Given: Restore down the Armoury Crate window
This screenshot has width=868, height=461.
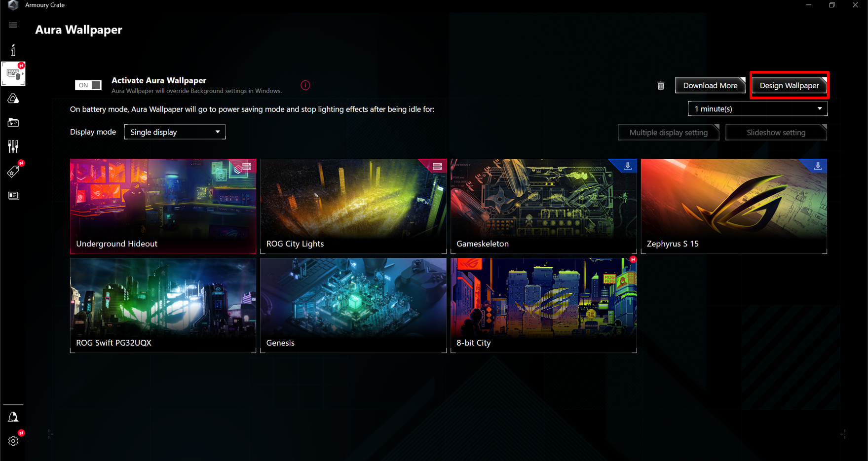Looking at the screenshot, I should pos(832,5).
